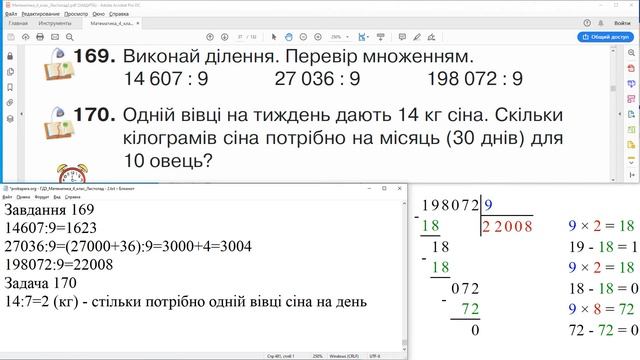The image size is (640, 360).
Task: Open the Файл menu in Acrobat
Action: point(11,14)
